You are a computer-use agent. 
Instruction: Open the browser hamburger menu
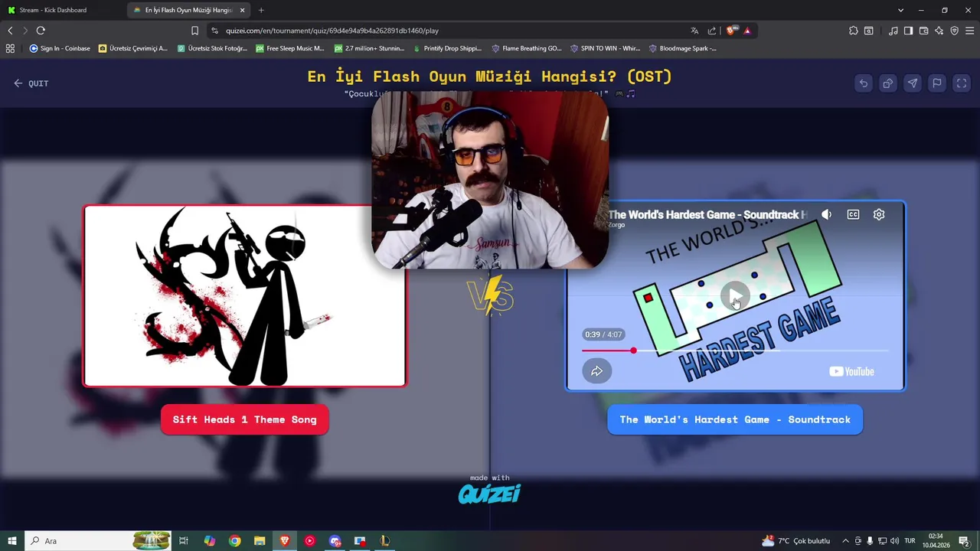tap(970, 31)
